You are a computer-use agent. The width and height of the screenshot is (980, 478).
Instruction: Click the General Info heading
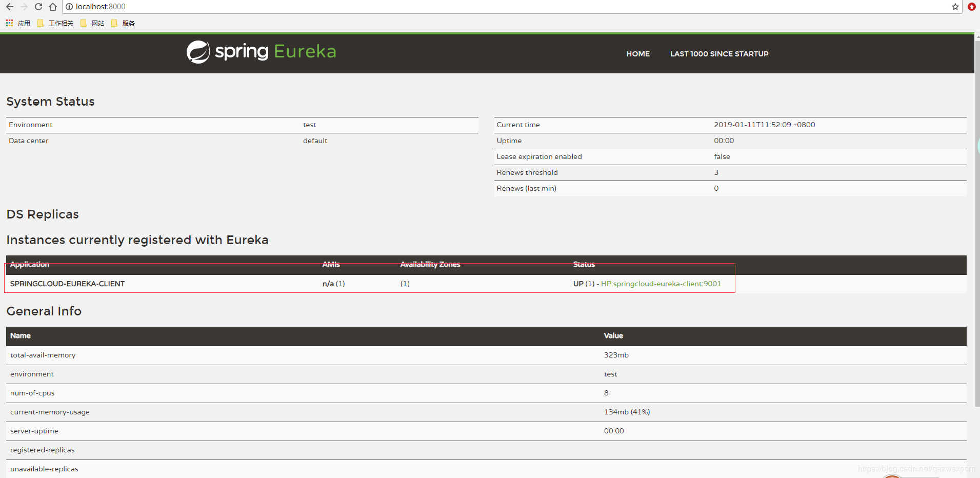click(x=44, y=311)
